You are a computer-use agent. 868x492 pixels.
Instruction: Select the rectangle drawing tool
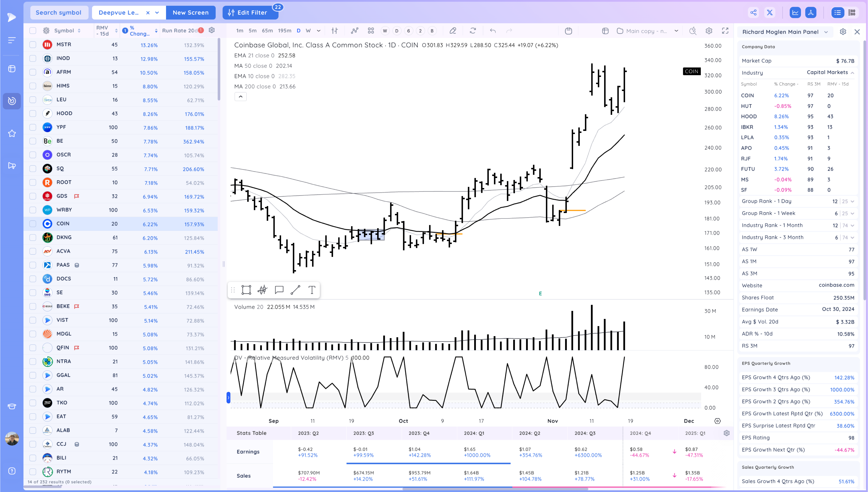[x=247, y=290]
